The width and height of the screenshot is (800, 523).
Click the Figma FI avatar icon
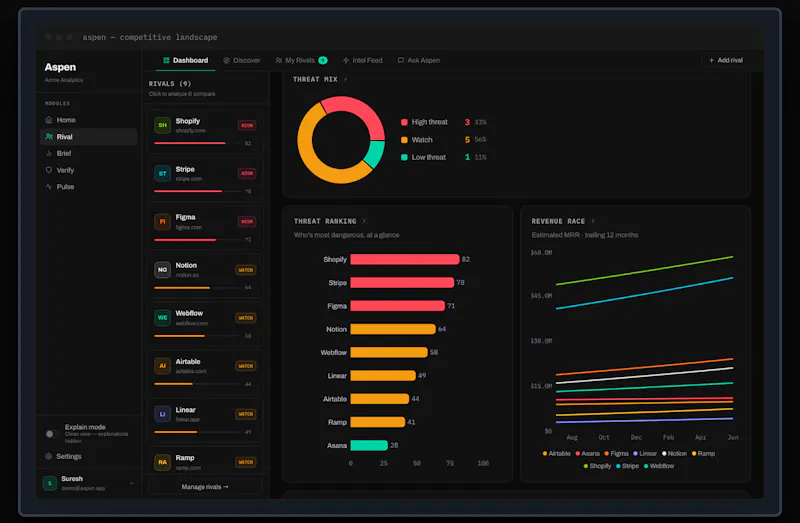click(x=162, y=221)
